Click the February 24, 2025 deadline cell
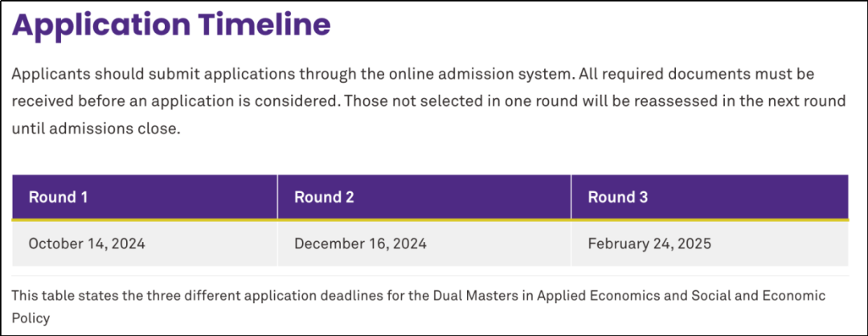868x336 pixels. coord(649,244)
